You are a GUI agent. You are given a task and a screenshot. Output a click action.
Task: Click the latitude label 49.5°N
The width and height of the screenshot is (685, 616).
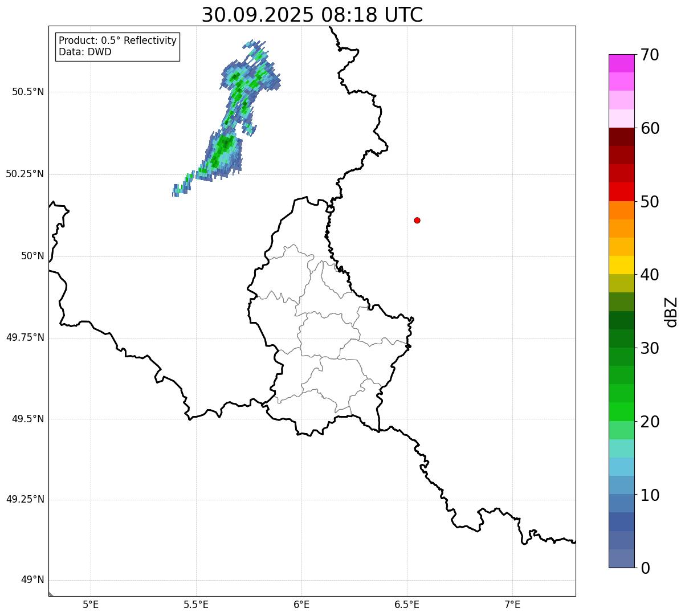point(28,419)
